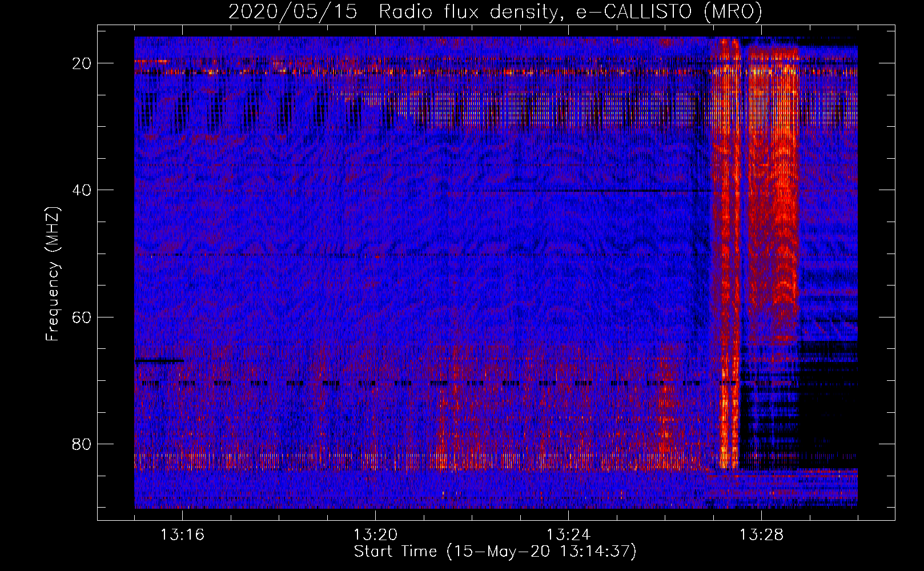The image size is (924, 571).
Task: Click the "13:24" time tick label
Action: tap(568, 535)
